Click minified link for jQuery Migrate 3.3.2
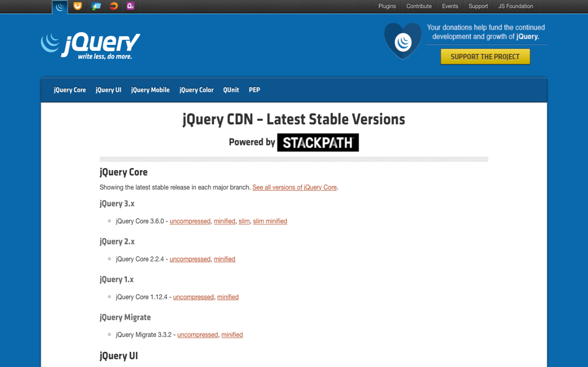The image size is (588, 367). pos(232,335)
